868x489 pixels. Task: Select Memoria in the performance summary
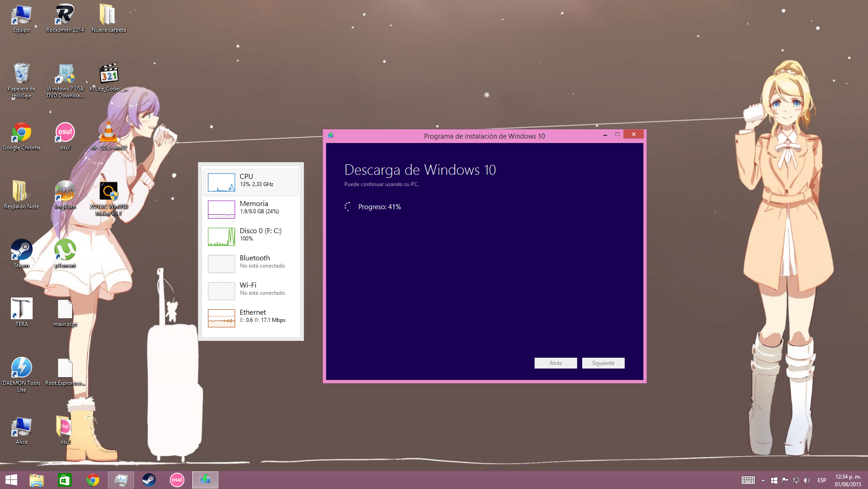(251, 209)
